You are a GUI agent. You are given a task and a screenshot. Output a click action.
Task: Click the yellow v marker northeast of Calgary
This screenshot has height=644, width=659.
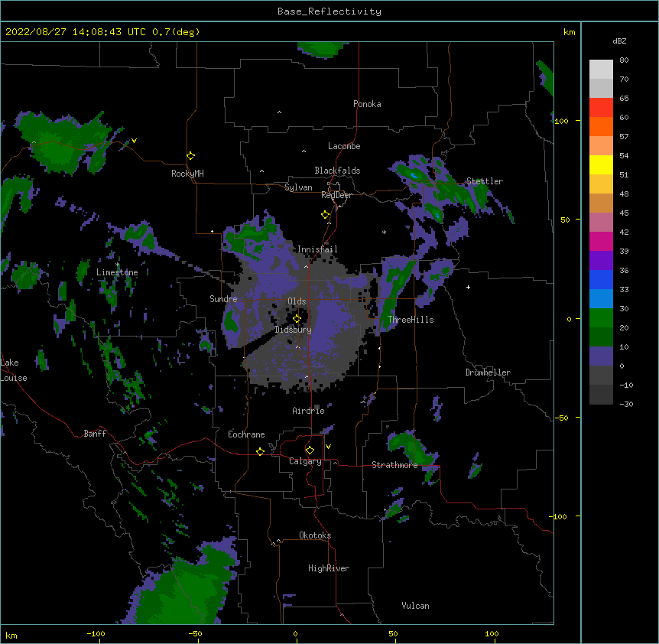(328, 447)
